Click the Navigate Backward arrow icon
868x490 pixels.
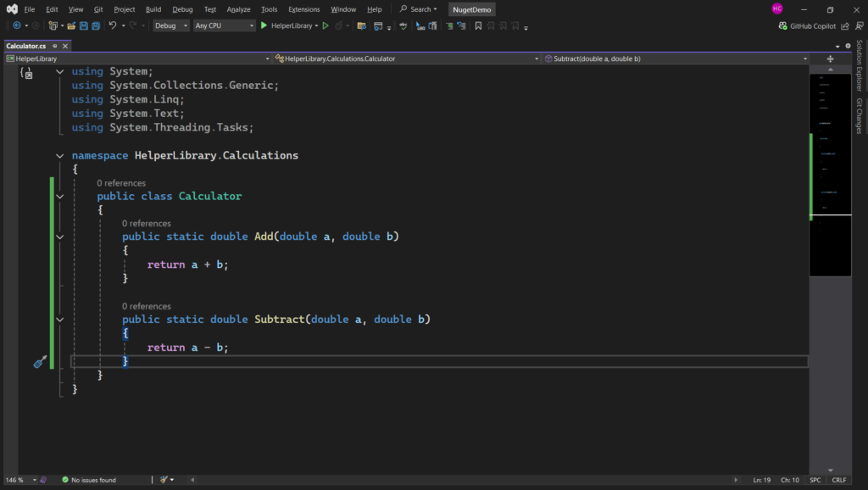click(x=17, y=25)
